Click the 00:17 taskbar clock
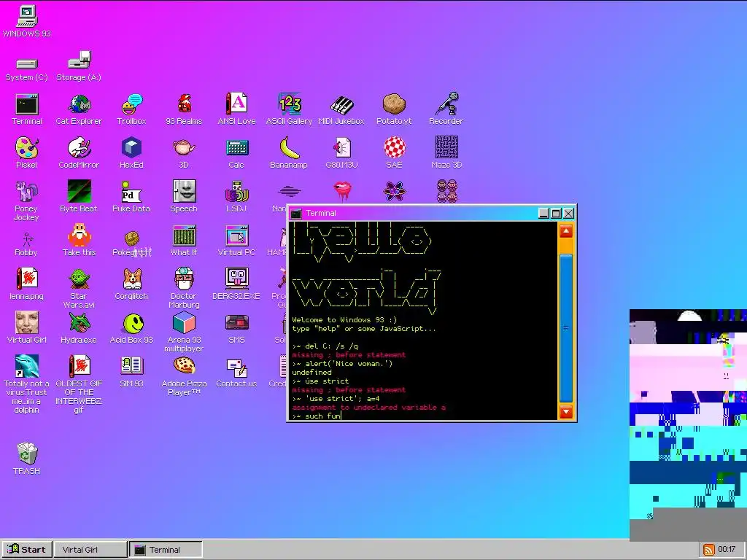The image size is (747, 560). click(x=727, y=550)
